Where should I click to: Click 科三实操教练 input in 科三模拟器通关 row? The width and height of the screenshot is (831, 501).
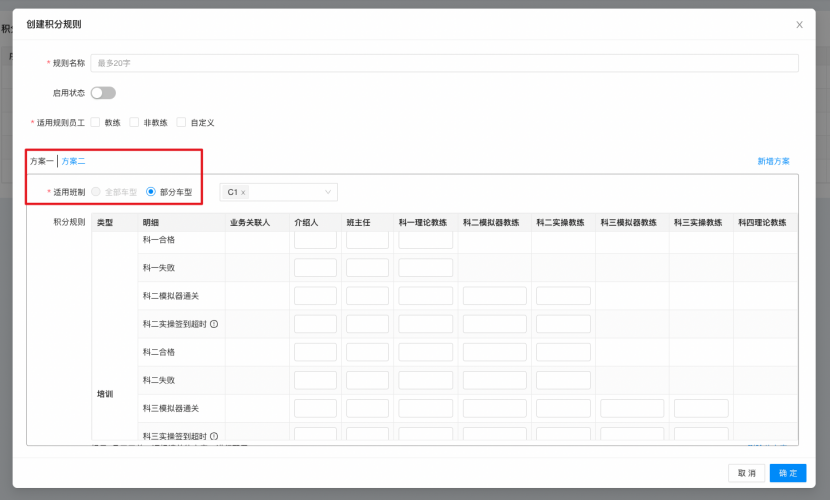[x=701, y=408]
